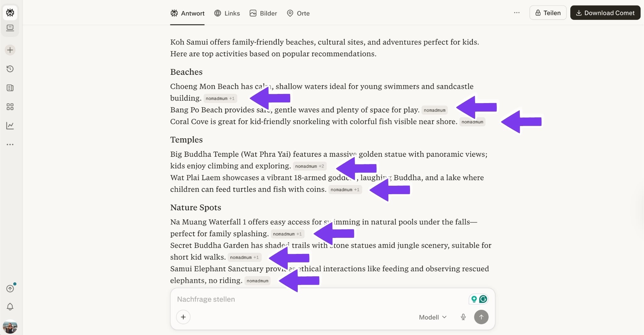Open the history icon in the sidebar
Viewport: 644px width, 335px height.
[x=10, y=69]
